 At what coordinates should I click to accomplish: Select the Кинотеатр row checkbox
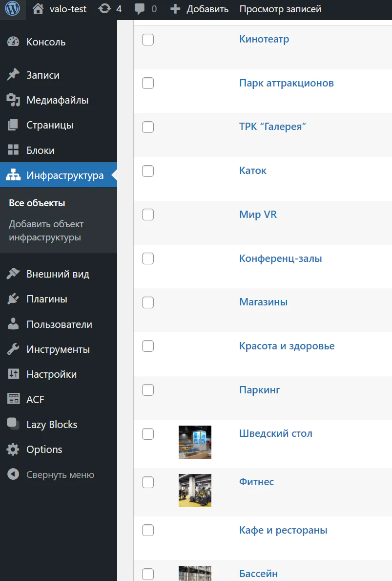148,39
